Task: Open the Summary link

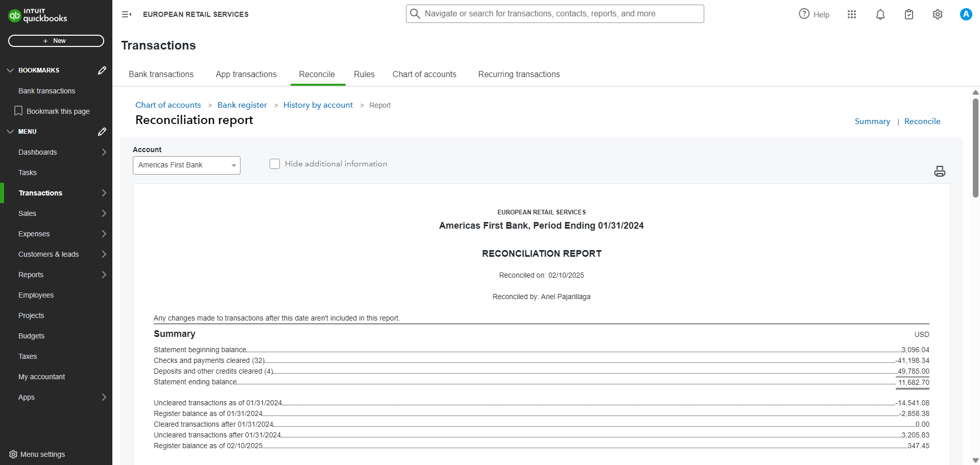Action: [x=872, y=121]
